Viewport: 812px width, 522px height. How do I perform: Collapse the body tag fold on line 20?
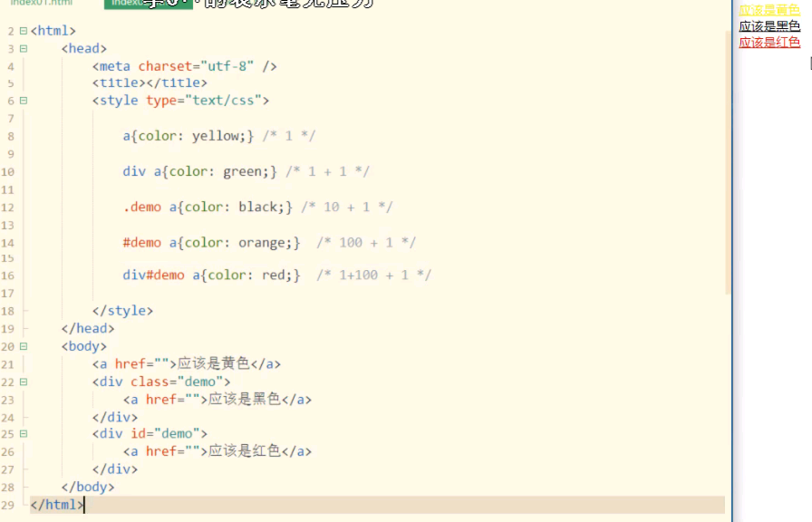24,346
